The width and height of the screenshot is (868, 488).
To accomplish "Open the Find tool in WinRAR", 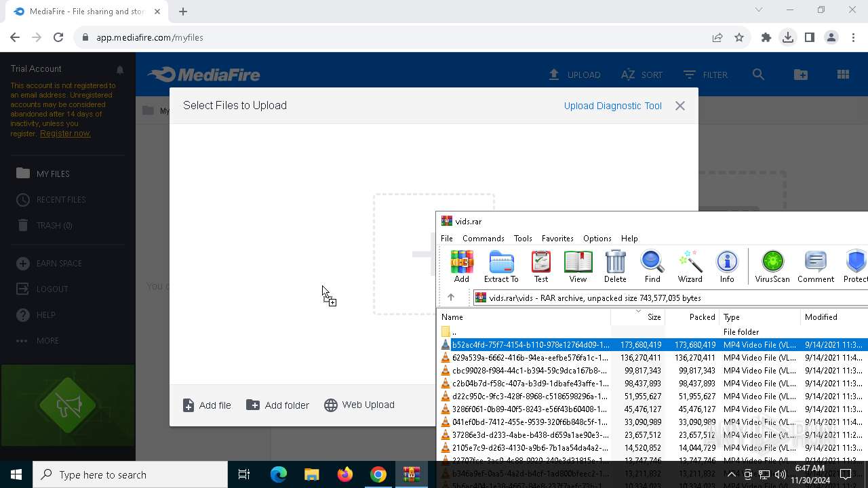I will click(652, 266).
